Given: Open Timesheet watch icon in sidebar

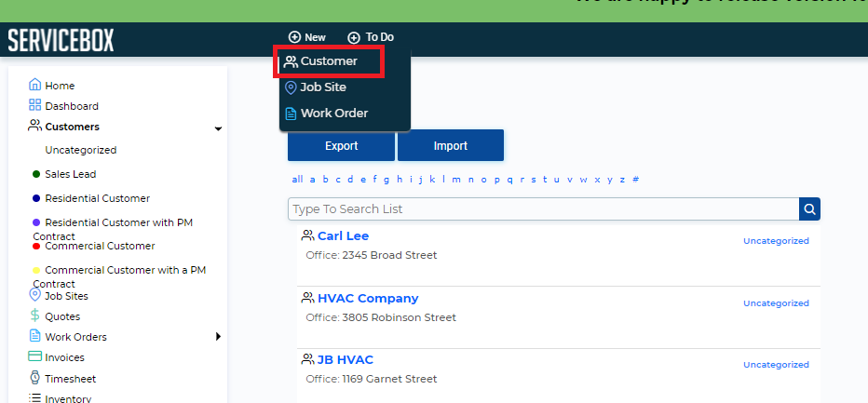Looking at the screenshot, I should coord(34,378).
